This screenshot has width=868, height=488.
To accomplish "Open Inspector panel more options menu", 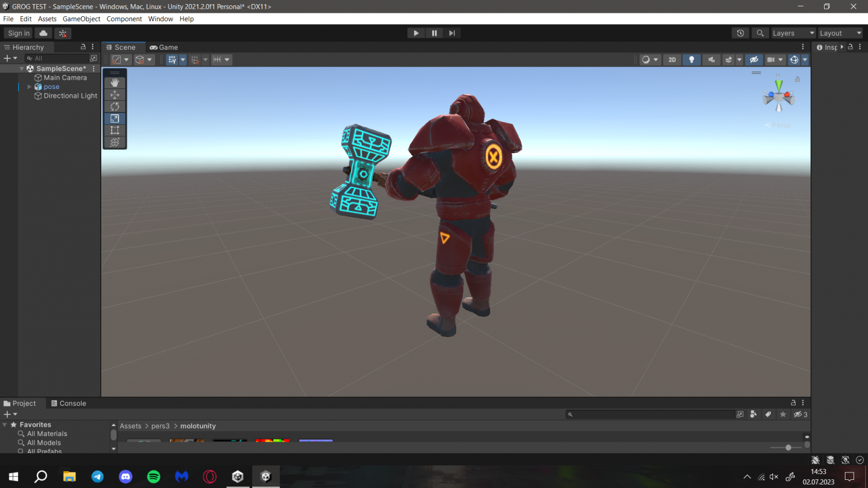I will click(x=860, y=47).
